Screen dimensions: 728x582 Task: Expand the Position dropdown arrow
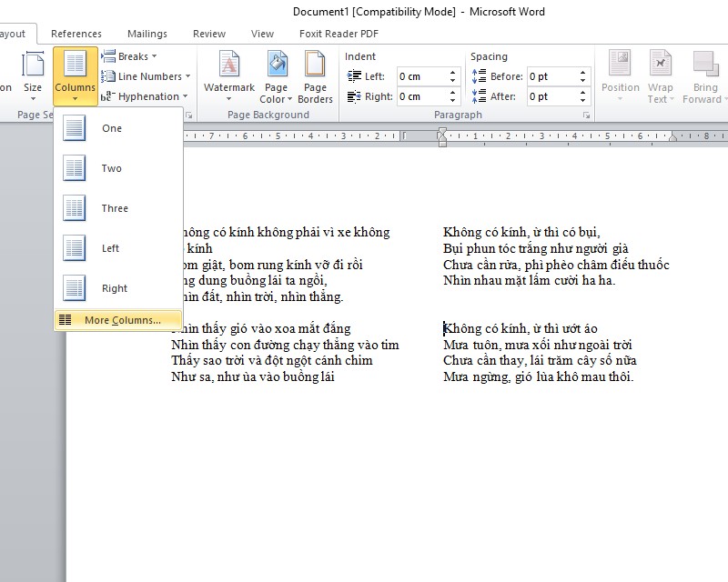pos(620,99)
